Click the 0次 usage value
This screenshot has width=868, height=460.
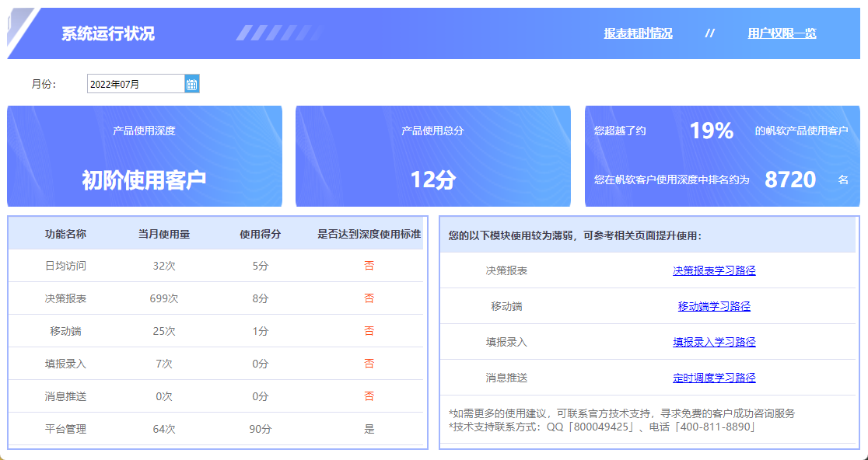164,396
